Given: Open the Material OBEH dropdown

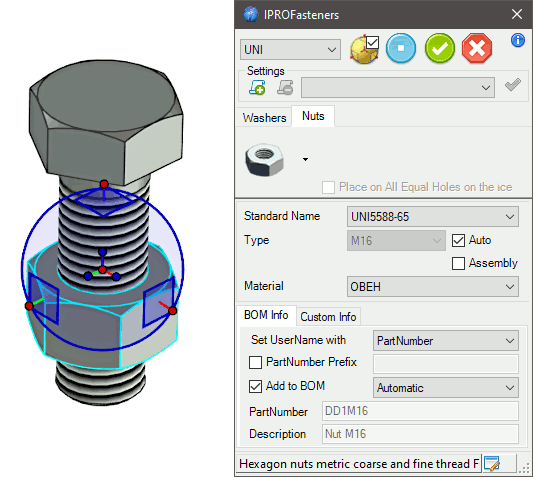Looking at the screenshot, I should pyautogui.click(x=433, y=287).
